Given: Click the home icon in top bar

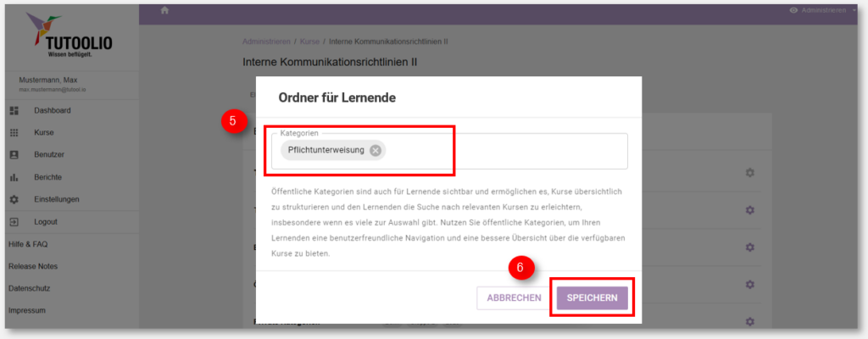Looking at the screenshot, I should [164, 10].
